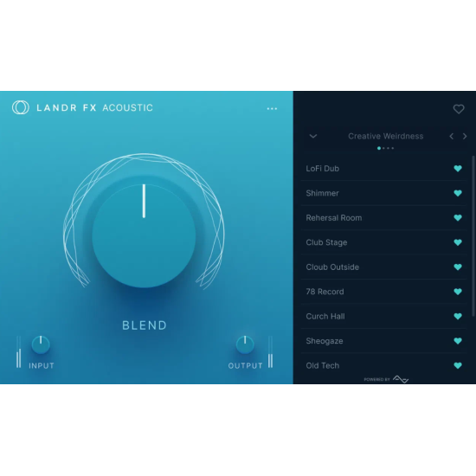
Task: Toggle the favorites filter heart outline
Action: coord(459,109)
